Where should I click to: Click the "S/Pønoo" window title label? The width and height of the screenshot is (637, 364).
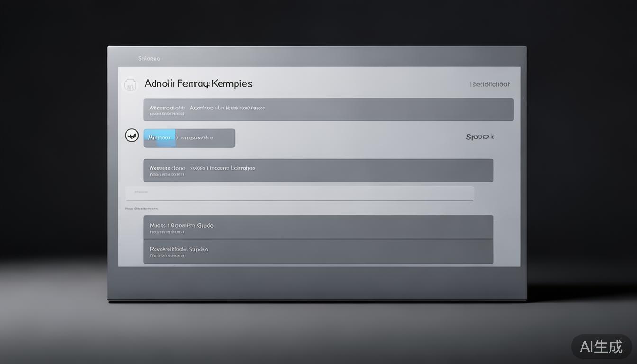(149, 59)
